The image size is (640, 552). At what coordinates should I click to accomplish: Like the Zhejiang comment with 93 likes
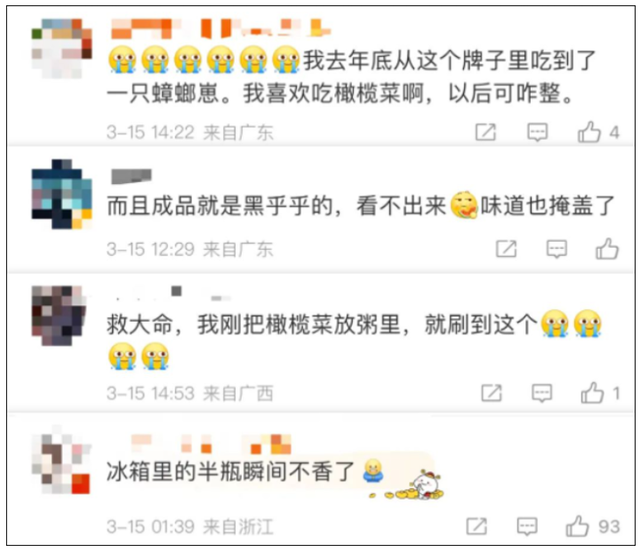(x=577, y=526)
